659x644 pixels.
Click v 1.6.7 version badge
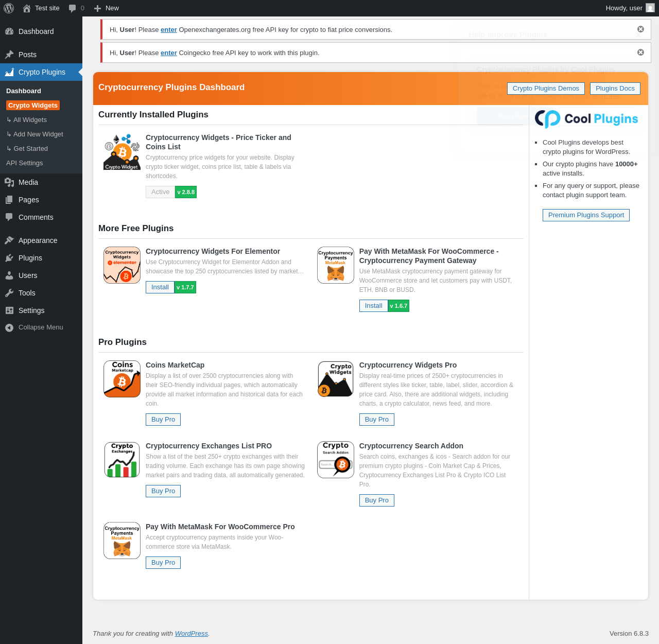[398, 306]
